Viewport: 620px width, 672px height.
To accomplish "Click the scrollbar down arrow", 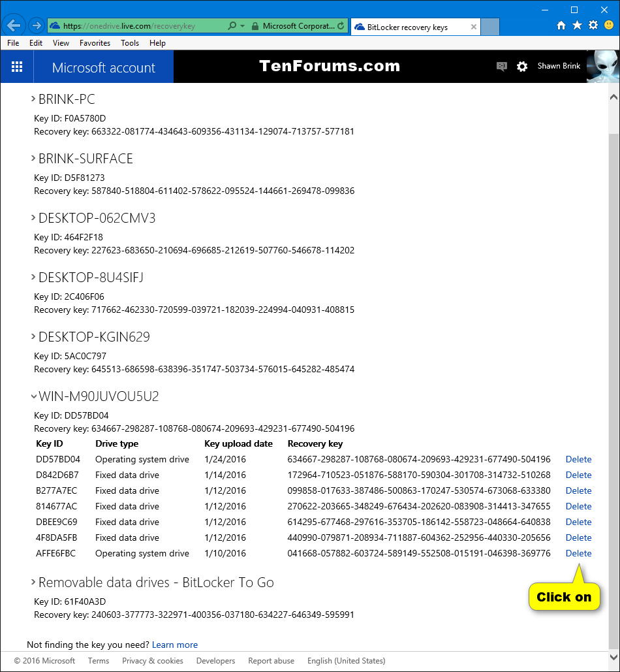I will pyautogui.click(x=613, y=657).
